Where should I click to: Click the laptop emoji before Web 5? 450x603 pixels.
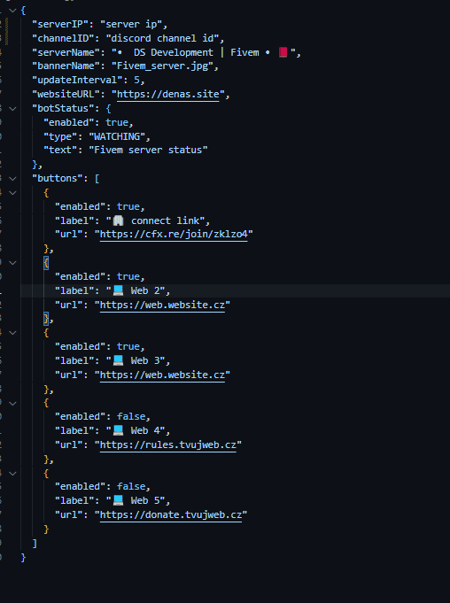click(x=118, y=500)
